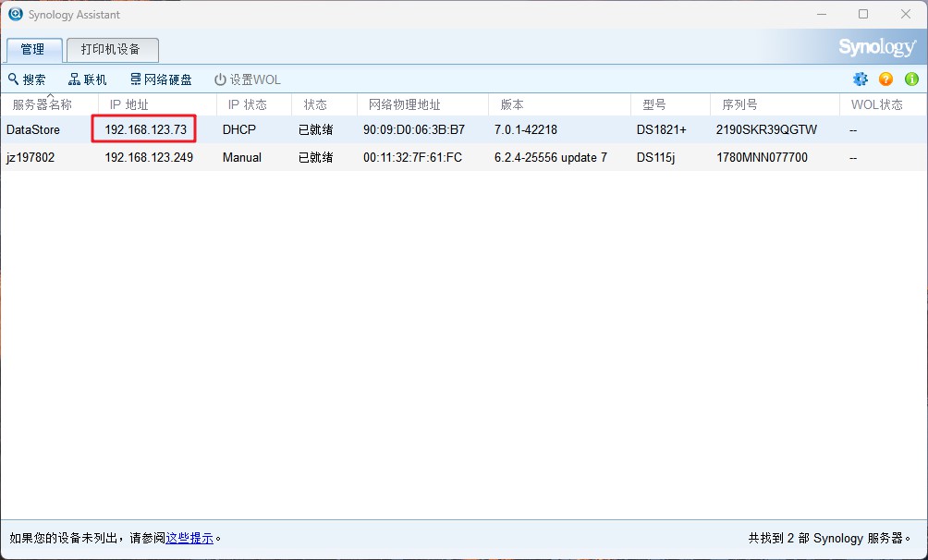Image resolution: width=928 pixels, height=560 pixels.
Task: Open settings with the blue gear icon
Action: [860, 79]
